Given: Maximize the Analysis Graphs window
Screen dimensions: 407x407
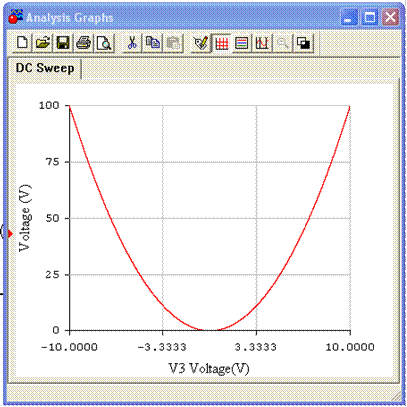Looking at the screenshot, I should point(370,17).
